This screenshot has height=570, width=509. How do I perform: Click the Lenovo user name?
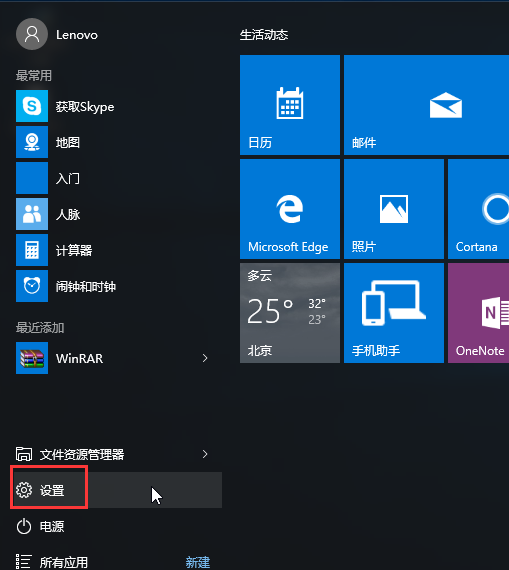(77, 35)
